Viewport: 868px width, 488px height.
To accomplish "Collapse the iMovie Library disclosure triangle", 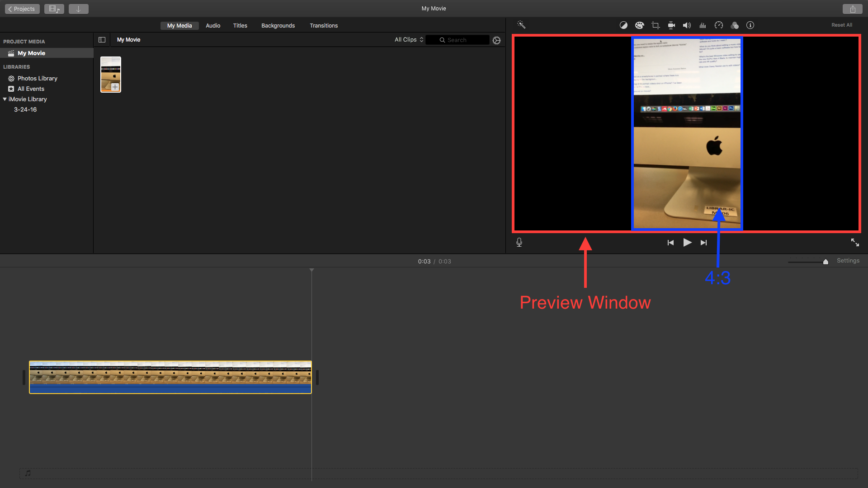I will (x=5, y=99).
